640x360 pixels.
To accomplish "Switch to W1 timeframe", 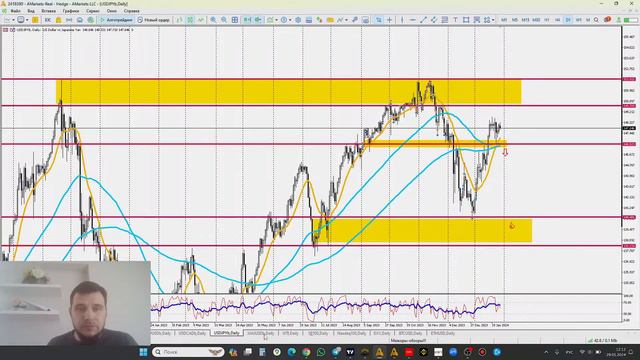I will pos(578,20).
